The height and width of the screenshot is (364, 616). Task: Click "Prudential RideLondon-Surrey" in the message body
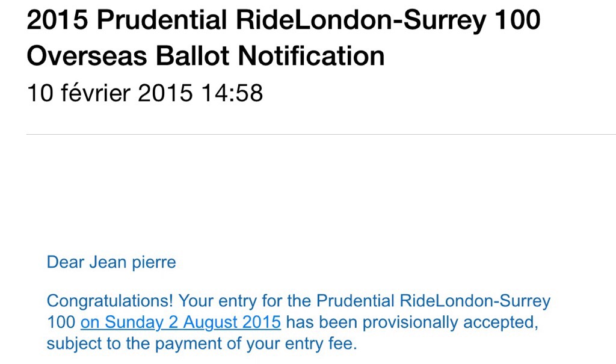click(433, 300)
